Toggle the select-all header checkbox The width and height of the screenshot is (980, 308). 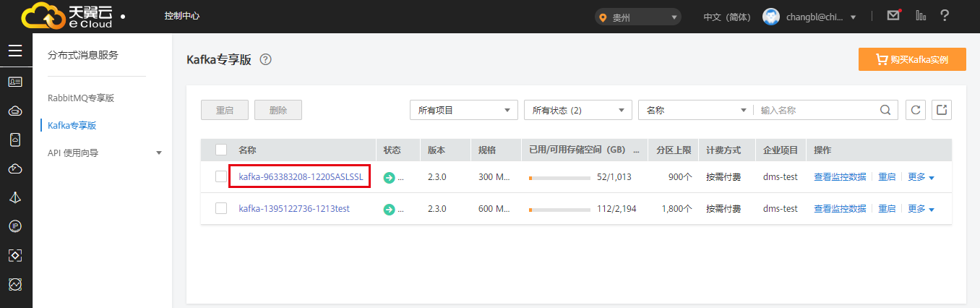coord(221,150)
